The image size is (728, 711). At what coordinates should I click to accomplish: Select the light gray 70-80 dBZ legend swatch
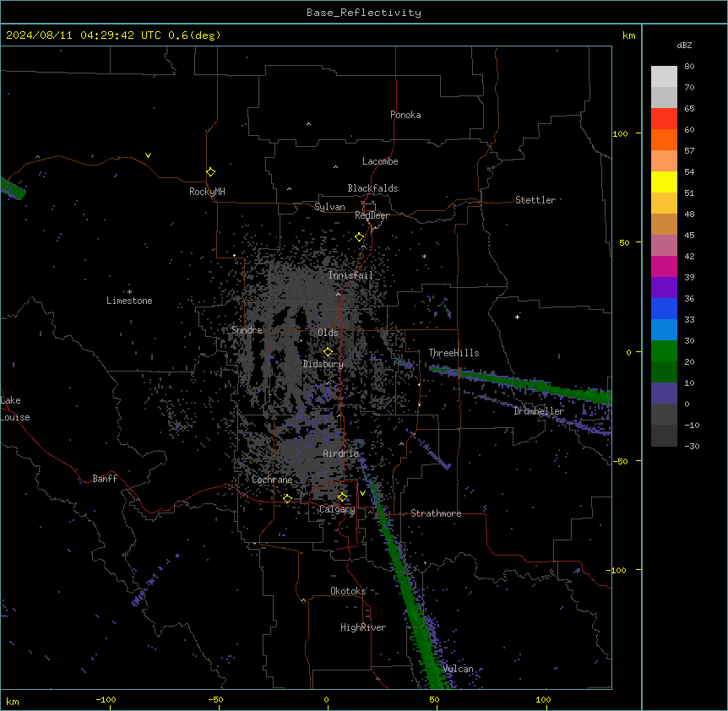[664, 77]
